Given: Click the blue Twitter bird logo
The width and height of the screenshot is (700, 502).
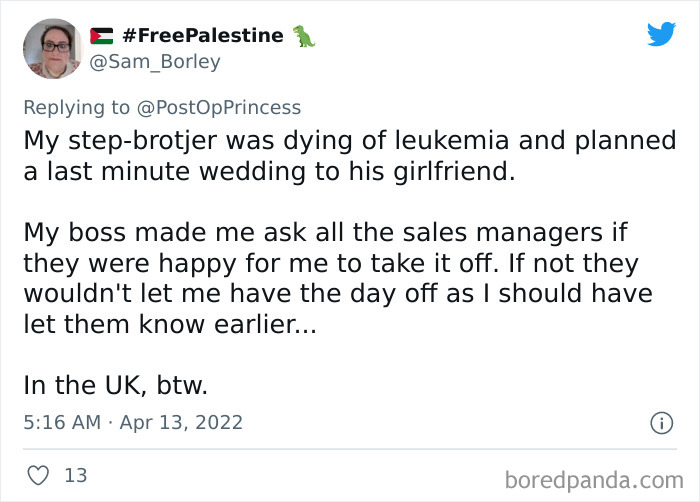Looking at the screenshot, I should coord(661,35).
